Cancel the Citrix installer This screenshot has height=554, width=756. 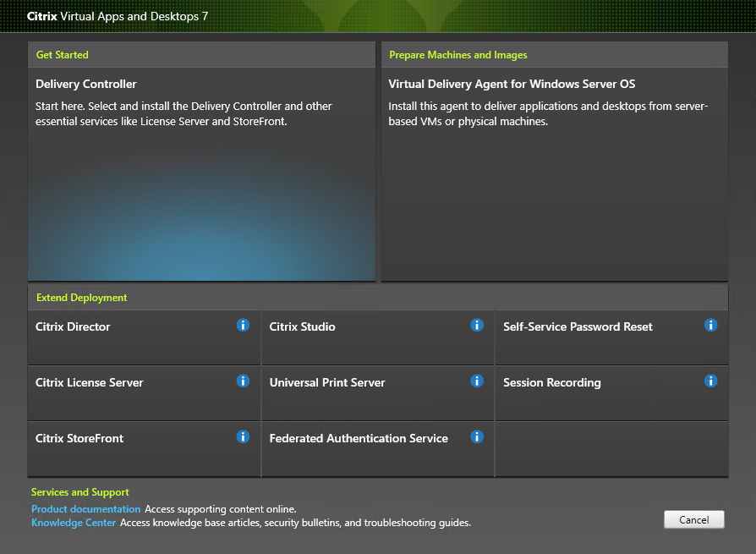(693, 519)
